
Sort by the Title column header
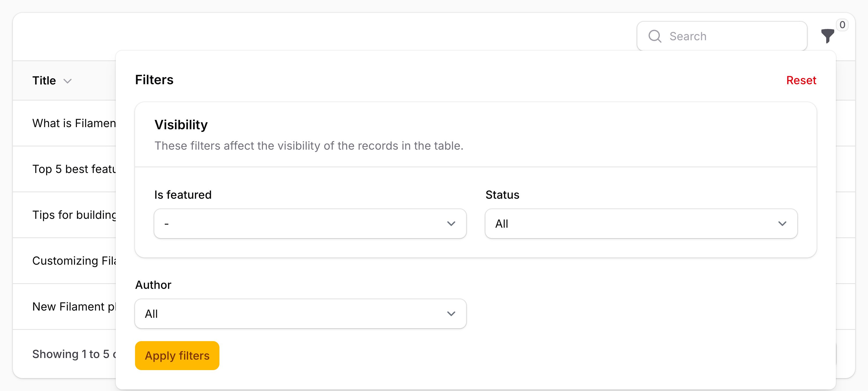(44, 81)
